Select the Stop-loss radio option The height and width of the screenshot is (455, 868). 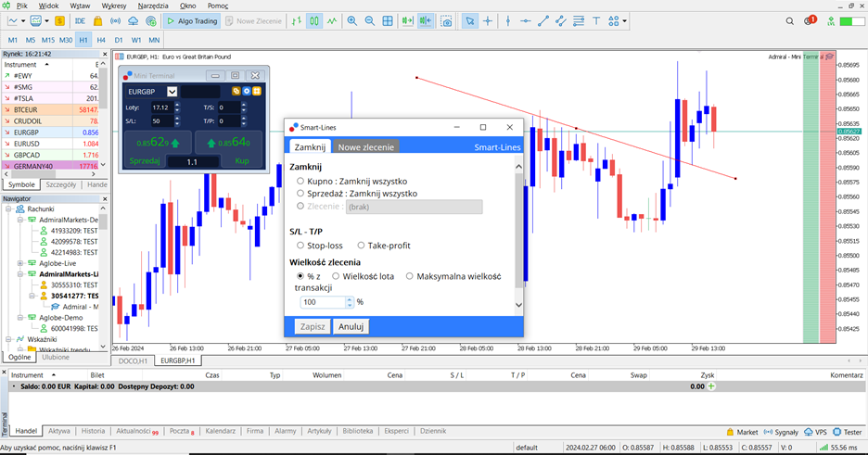click(300, 245)
